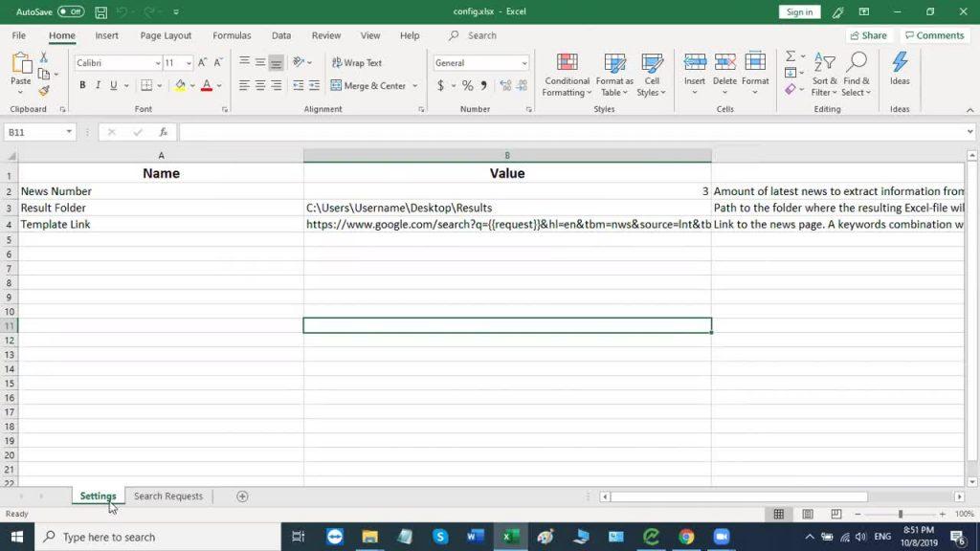The width and height of the screenshot is (980, 551).
Task: Toggle Italic formatting
Action: coord(98,85)
